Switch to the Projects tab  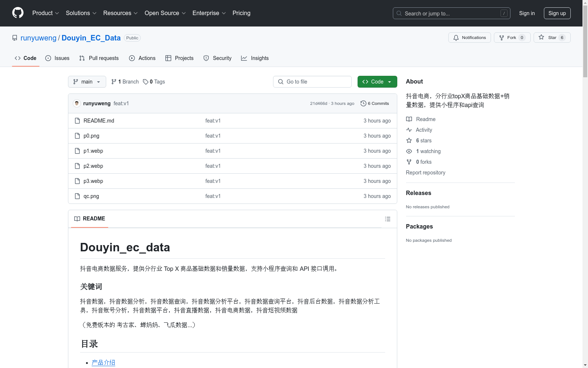click(x=179, y=58)
